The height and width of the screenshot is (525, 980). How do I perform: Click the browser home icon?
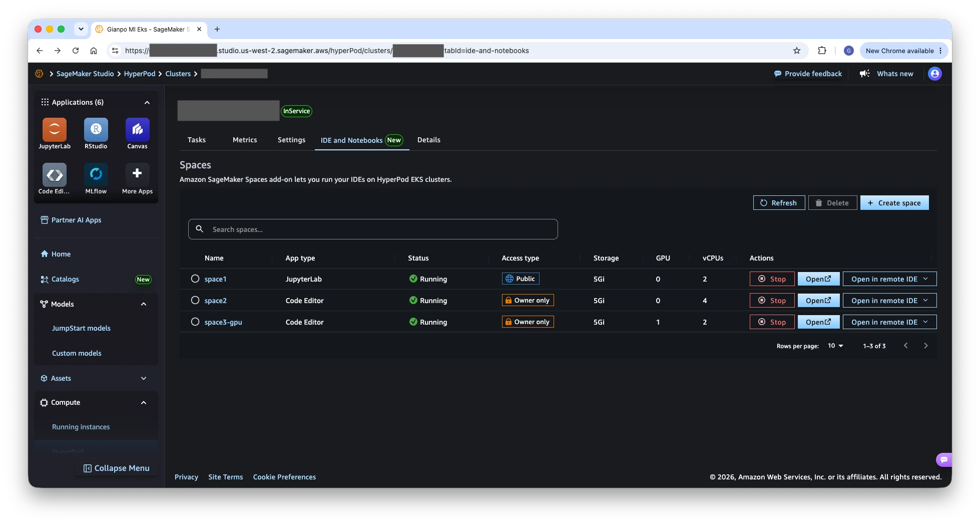point(94,51)
